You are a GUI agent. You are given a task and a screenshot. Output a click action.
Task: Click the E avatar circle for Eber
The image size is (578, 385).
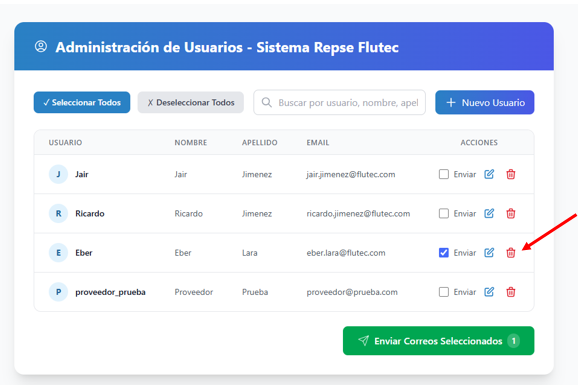click(x=58, y=253)
